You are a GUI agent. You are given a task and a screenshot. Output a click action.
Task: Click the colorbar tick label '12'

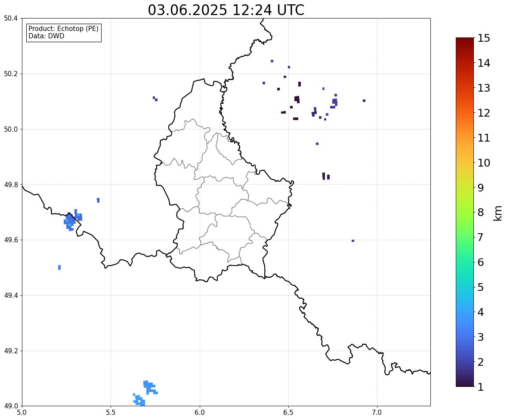pyautogui.click(x=484, y=113)
